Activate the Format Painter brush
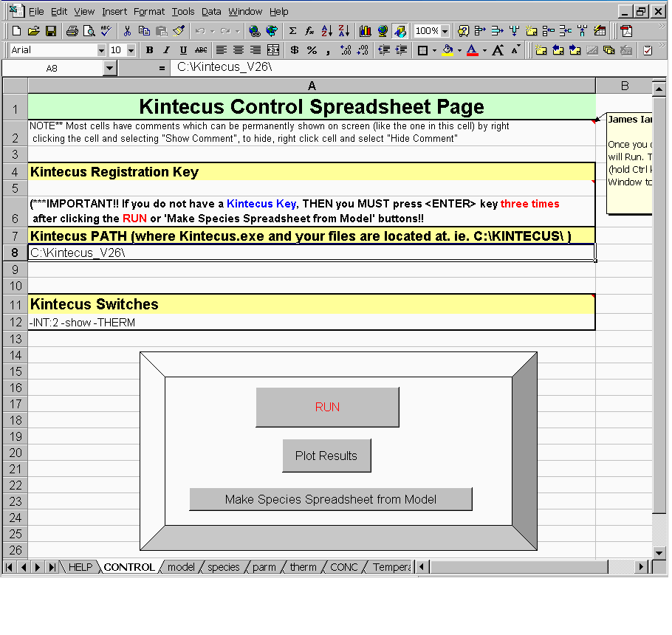This screenshot has height=635, width=672. pyautogui.click(x=179, y=31)
